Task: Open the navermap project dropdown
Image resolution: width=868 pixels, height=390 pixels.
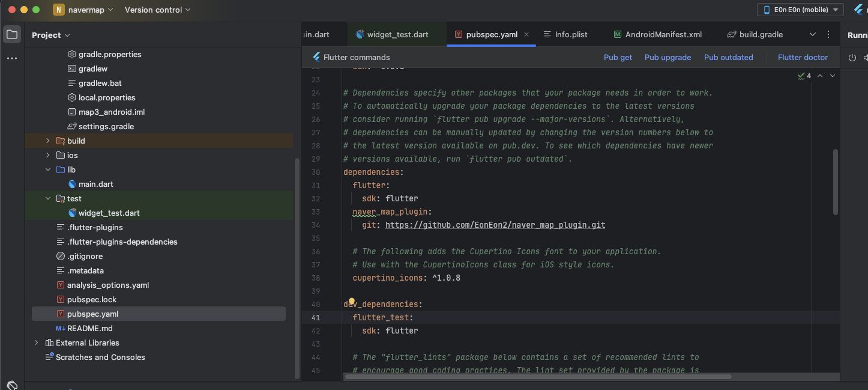Action: (83, 10)
